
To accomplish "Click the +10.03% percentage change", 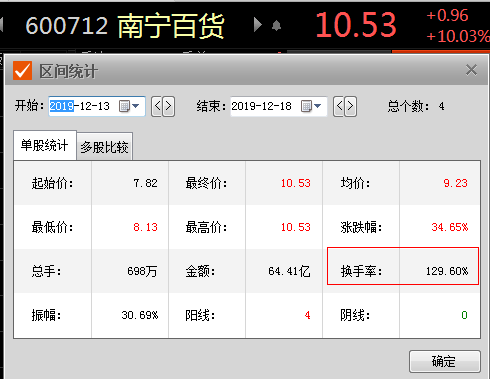I will click(x=458, y=36).
